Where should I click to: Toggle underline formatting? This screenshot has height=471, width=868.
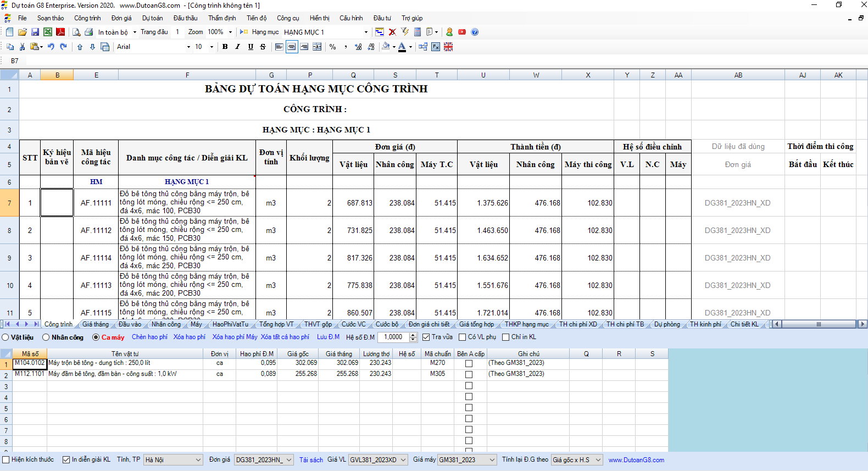coord(251,47)
